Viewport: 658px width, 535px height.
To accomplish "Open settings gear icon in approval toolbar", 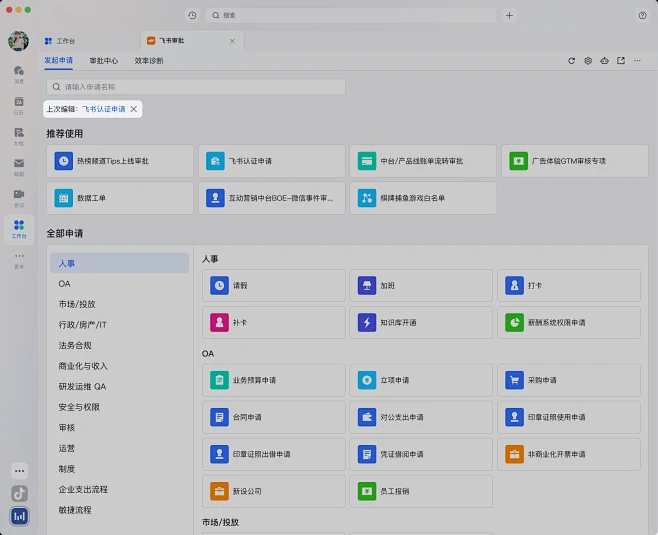I will 588,61.
